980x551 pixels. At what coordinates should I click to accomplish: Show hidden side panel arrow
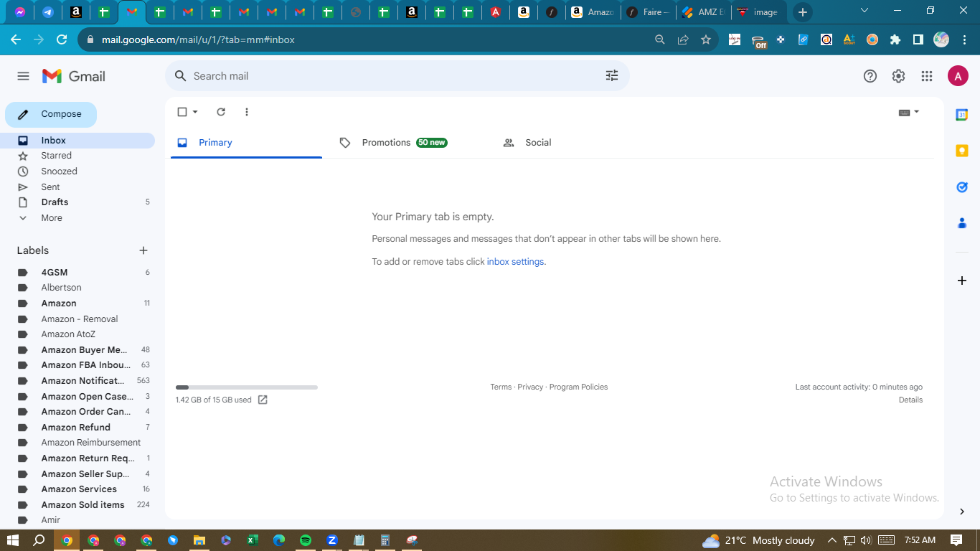962,512
